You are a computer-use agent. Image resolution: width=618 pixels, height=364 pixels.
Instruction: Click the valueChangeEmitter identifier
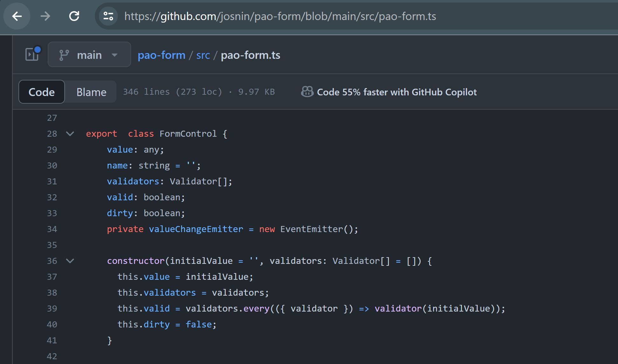click(x=196, y=229)
